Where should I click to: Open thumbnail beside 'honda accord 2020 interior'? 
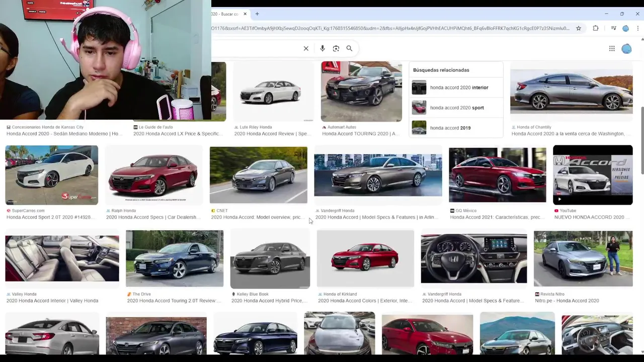419,87
